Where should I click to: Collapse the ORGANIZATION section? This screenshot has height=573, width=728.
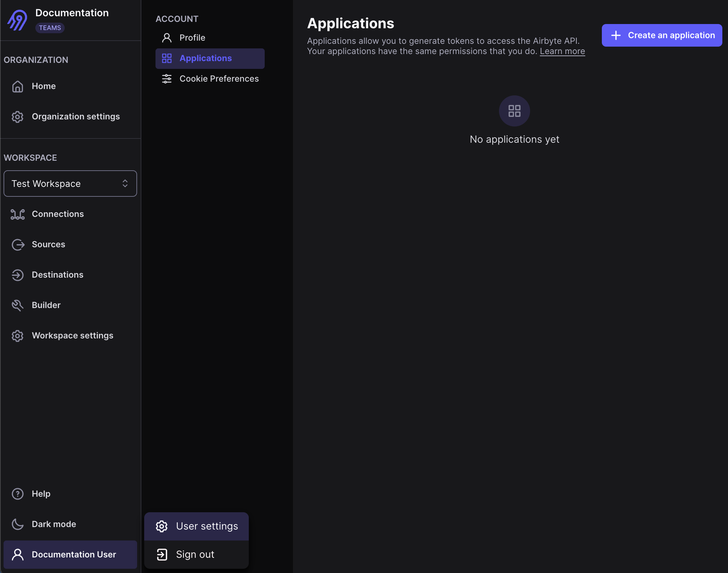point(36,60)
